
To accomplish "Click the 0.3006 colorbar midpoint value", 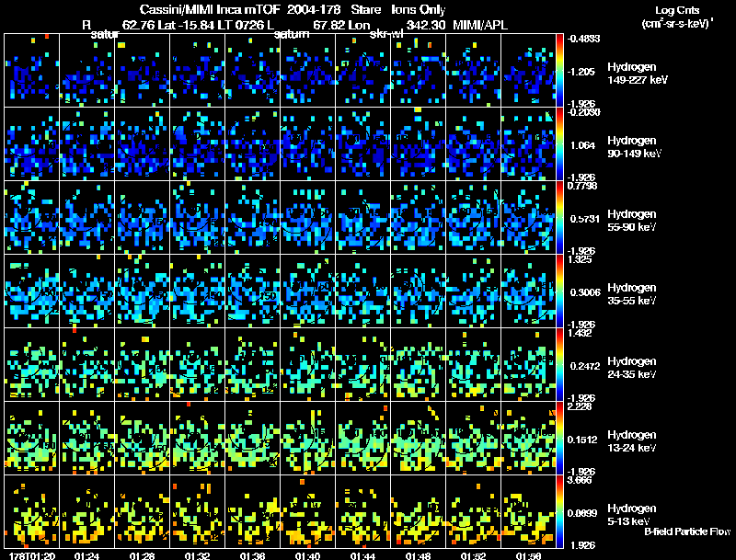I will tap(585, 292).
